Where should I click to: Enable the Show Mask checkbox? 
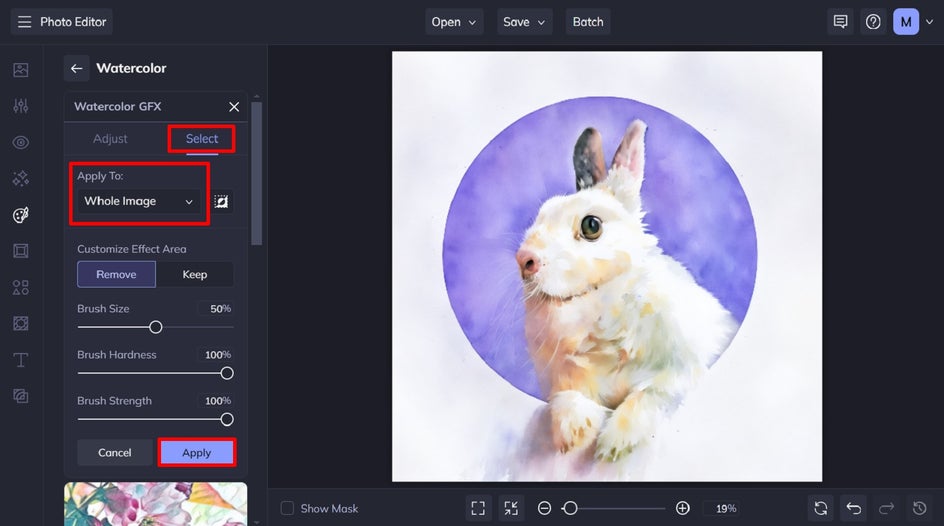tap(288, 508)
